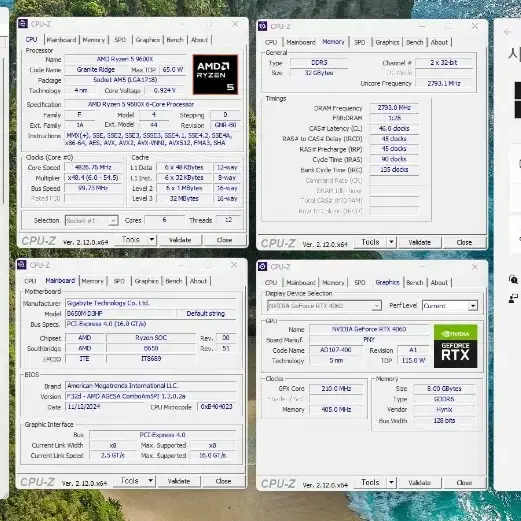This screenshot has width=521, height=521.
Task: Open the Perf Level Current dropdown
Action: 473,306
